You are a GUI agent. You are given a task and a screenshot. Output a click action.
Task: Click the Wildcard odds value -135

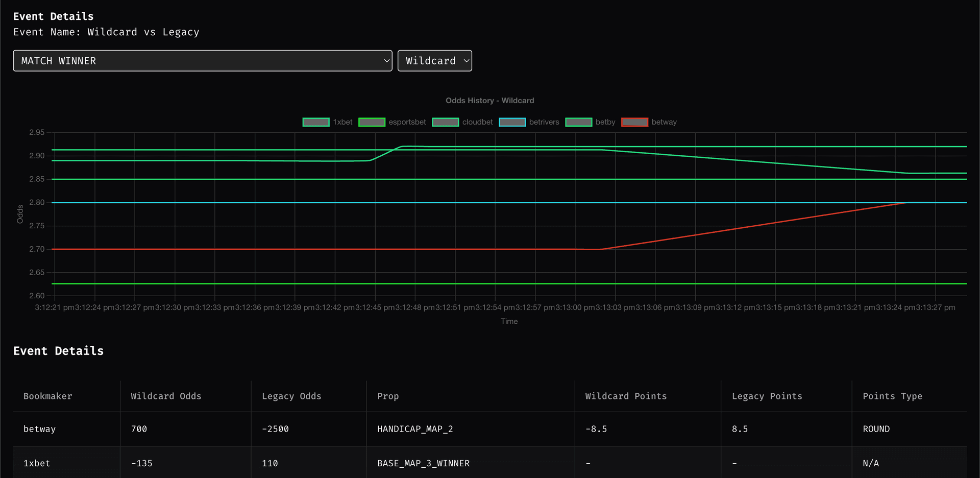pos(141,463)
